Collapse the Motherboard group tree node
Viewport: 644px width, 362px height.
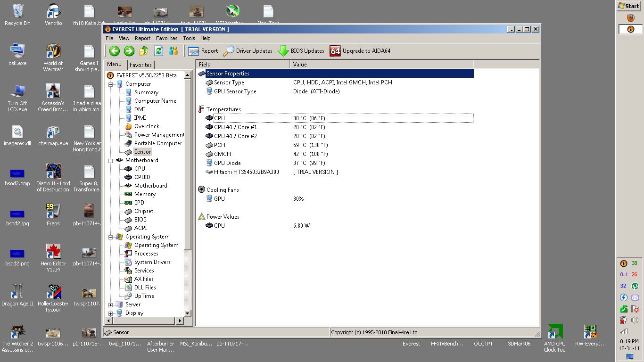[x=111, y=160]
